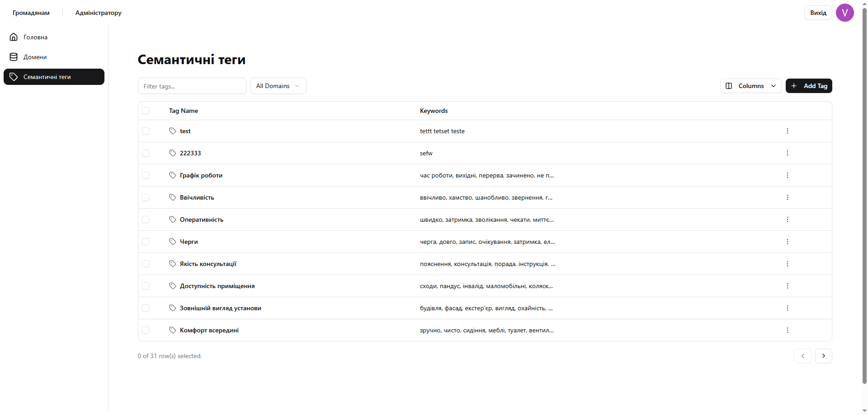
Task: Open row actions for Оперативність tag
Action: coord(787,219)
